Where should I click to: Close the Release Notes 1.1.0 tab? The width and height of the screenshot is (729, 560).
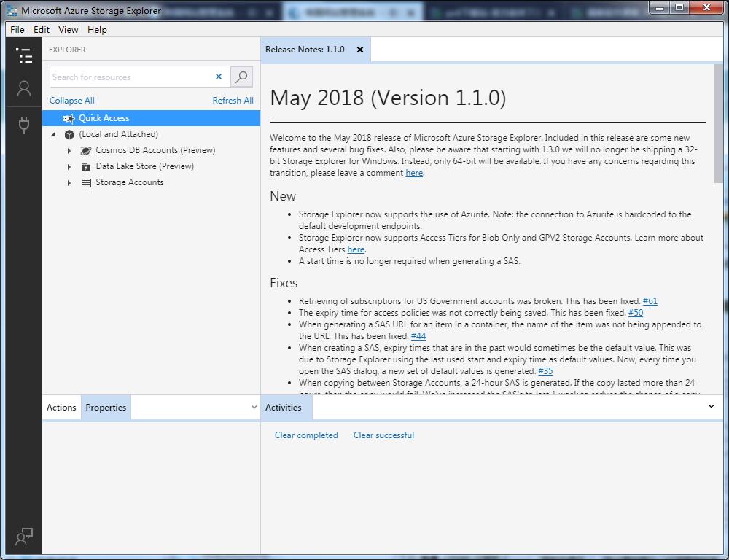pyautogui.click(x=360, y=50)
